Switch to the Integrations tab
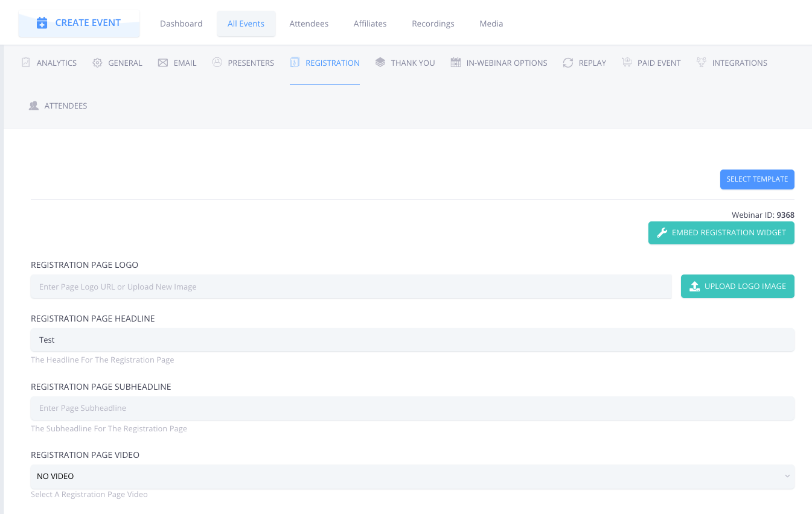Viewport: 812px width, 514px height. click(732, 63)
